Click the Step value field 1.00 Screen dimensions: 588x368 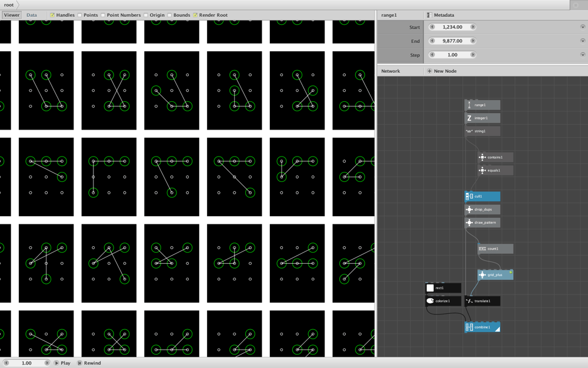point(452,55)
